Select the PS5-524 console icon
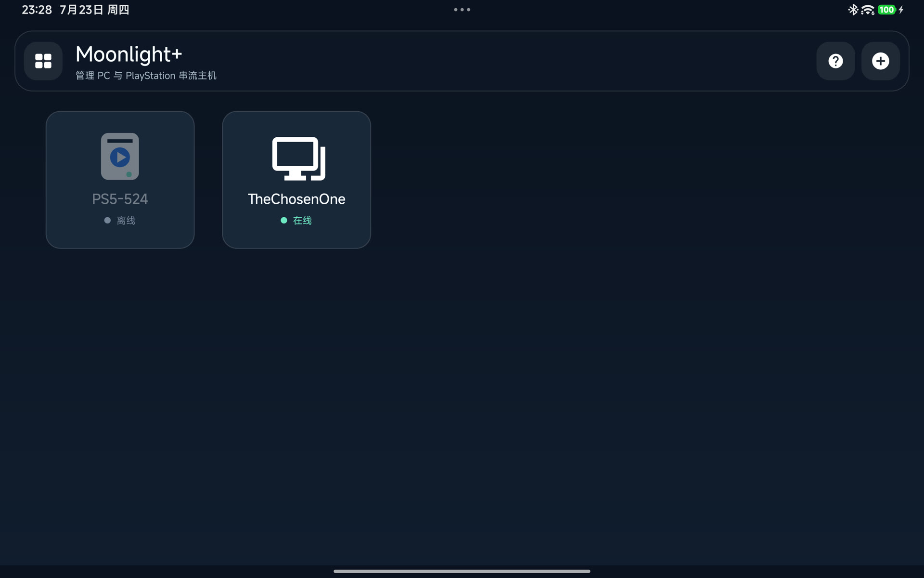Viewport: 924px width, 578px height. pyautogui.click(x=120, y=157)
